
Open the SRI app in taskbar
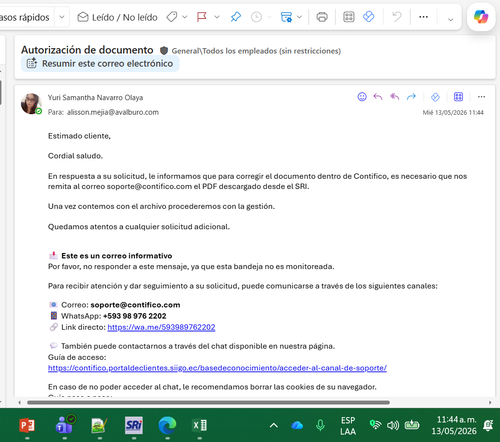pyautogui.click(x=134, y=425)
